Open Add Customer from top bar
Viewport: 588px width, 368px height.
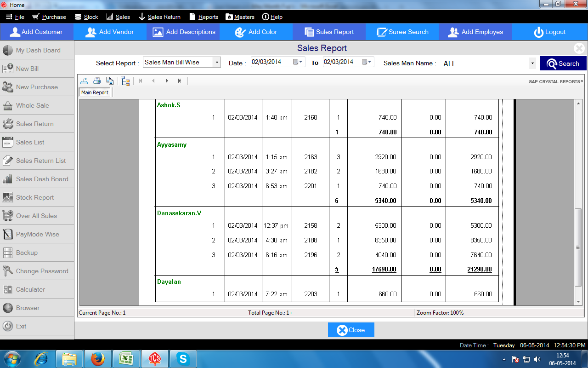[x=37, y=32]
